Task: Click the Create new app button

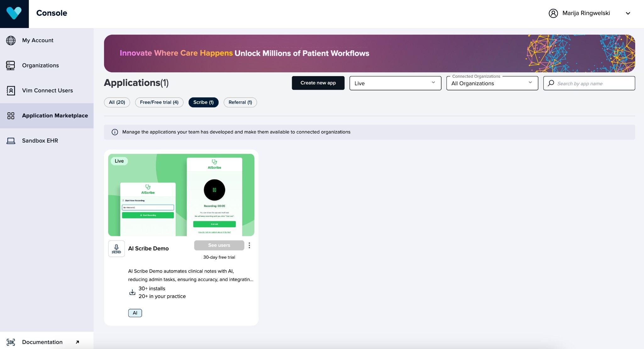Action: pos(318,83)
